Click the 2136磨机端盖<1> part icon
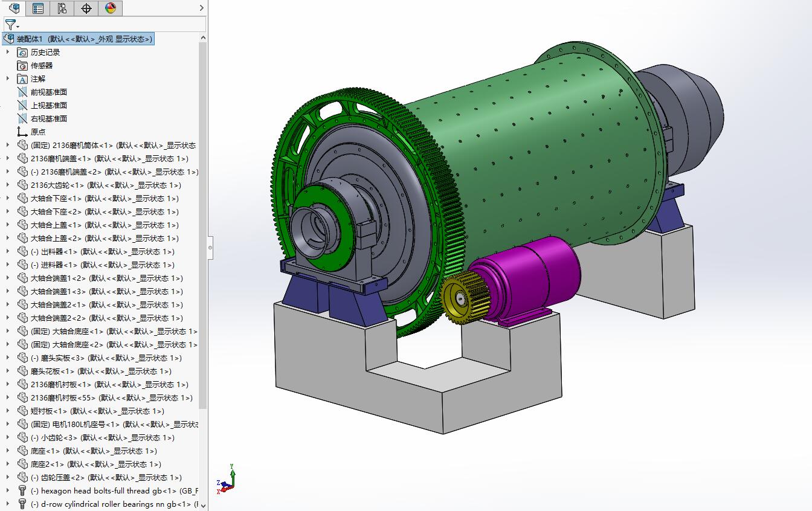Image resolution: width=812 pixels, height=511 pixels. [22, 158]
